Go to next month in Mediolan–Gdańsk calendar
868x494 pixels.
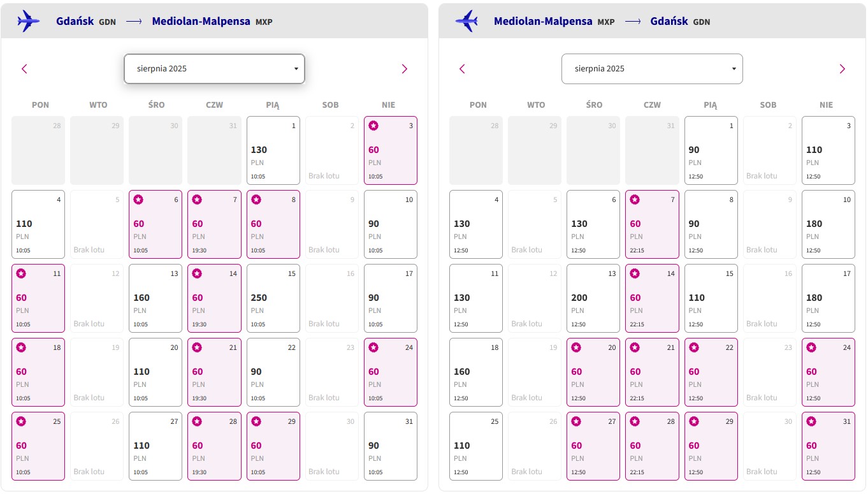tap(842, 69)
